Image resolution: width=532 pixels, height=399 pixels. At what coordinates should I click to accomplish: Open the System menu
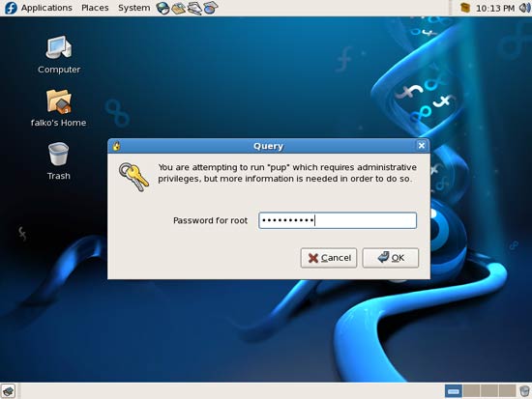(x=134, y=8)
